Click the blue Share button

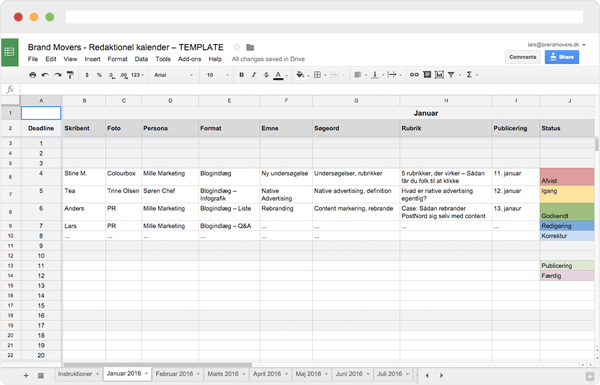562,57
